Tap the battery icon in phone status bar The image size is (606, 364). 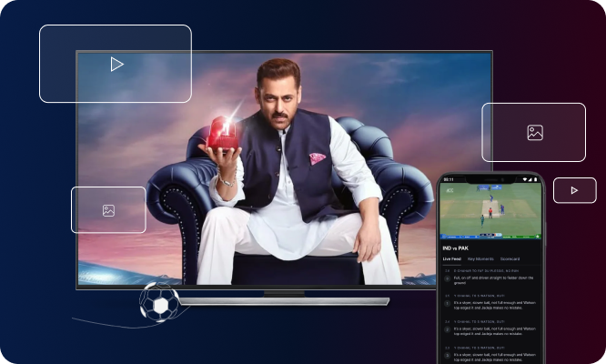(535, 179)
